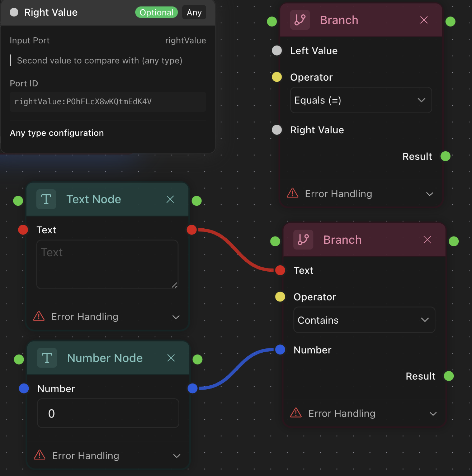This screenshot has height=476, width=472.
Task: Click the yellow Operator port on top Branch
Action: [277, 77]
